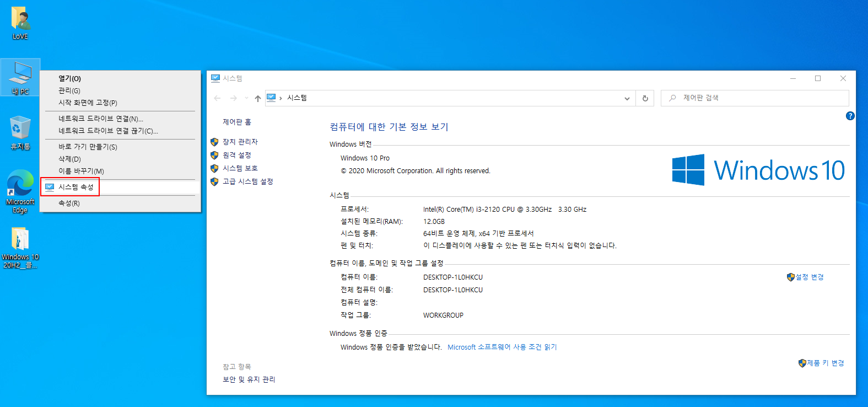Click the 작업 그룹: label
The width and height of the screenshot is (868, 407).
click(356, 315)
